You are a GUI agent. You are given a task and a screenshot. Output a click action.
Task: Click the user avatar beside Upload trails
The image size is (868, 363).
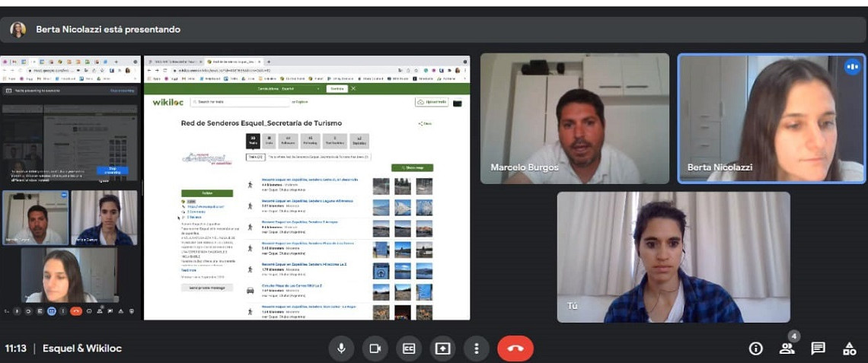point(457,103)
